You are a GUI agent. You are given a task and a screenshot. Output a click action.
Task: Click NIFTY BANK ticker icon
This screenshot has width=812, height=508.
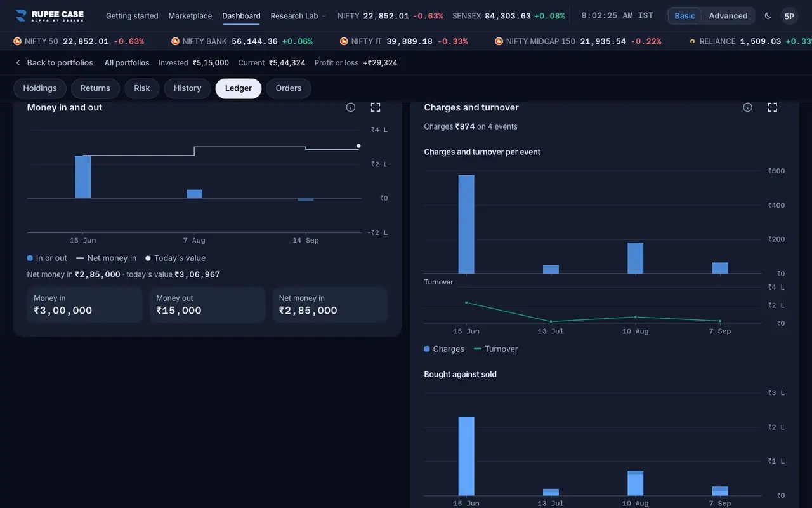click(x=175, y=41)
